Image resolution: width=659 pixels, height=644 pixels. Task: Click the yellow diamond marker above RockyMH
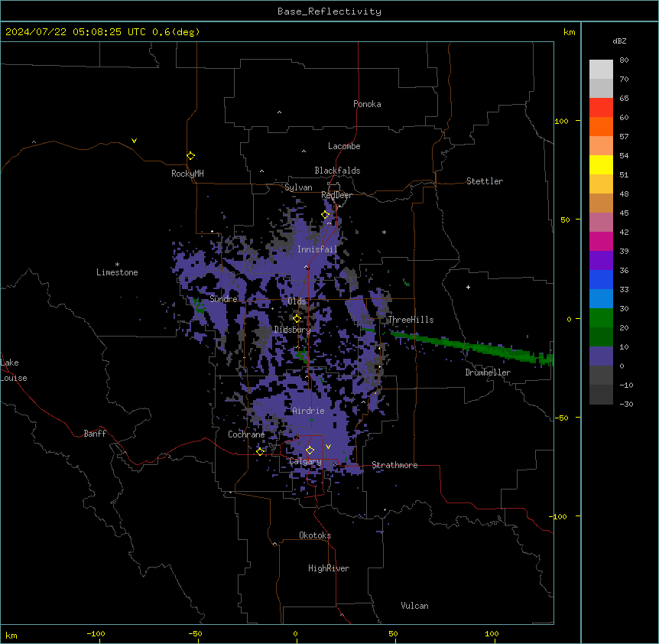pos(190,156)
